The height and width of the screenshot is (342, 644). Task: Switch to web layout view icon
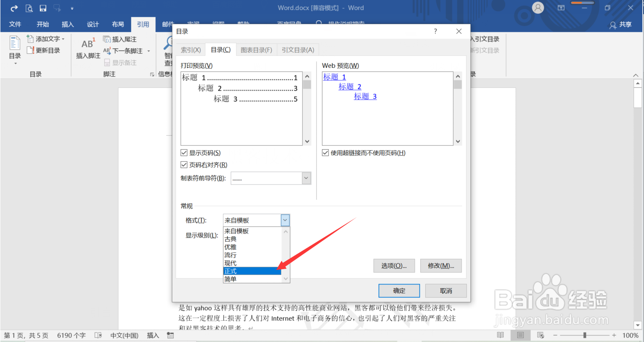[x=541, y=335]
